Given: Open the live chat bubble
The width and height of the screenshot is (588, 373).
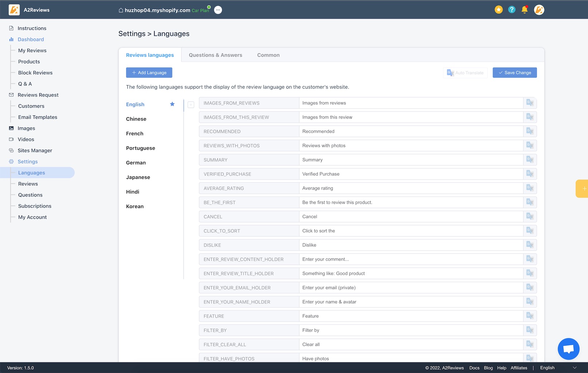Looking at the screenshot, I should (x=568, y=349).
